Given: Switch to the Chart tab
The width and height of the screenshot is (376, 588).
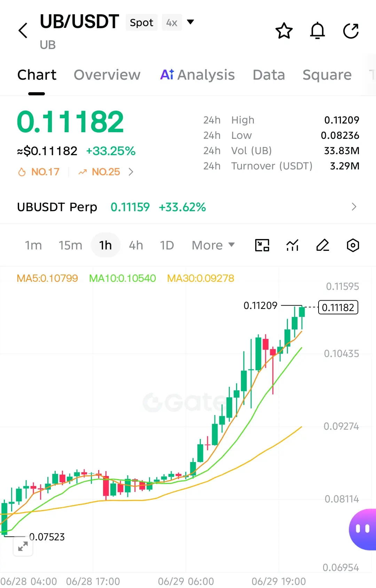Looking at the screenshot, I should tap(37, 75).
